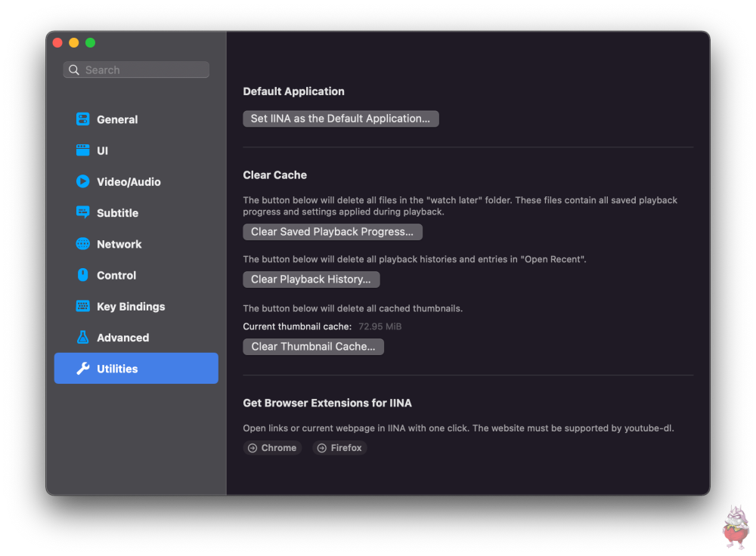This screenshot has width=756, height=556.
Task: Click Get Browser Extensions for IINA heading
Action: 327,403
